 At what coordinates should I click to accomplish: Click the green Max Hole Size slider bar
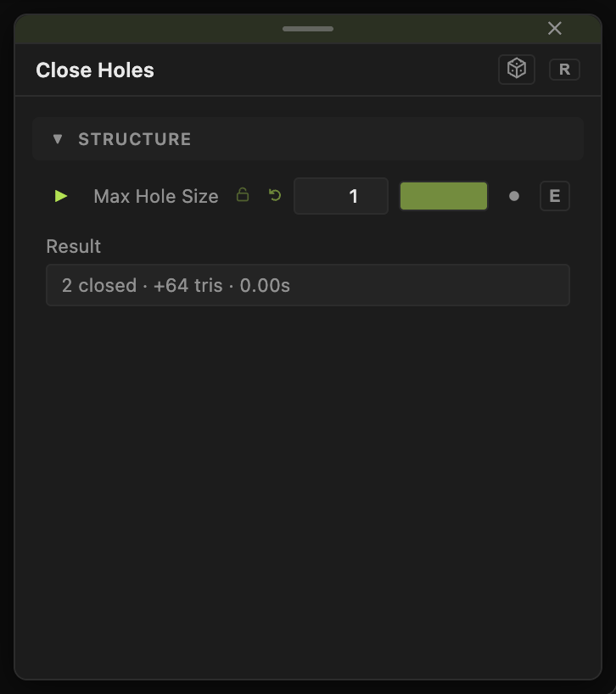pos(444,196)
